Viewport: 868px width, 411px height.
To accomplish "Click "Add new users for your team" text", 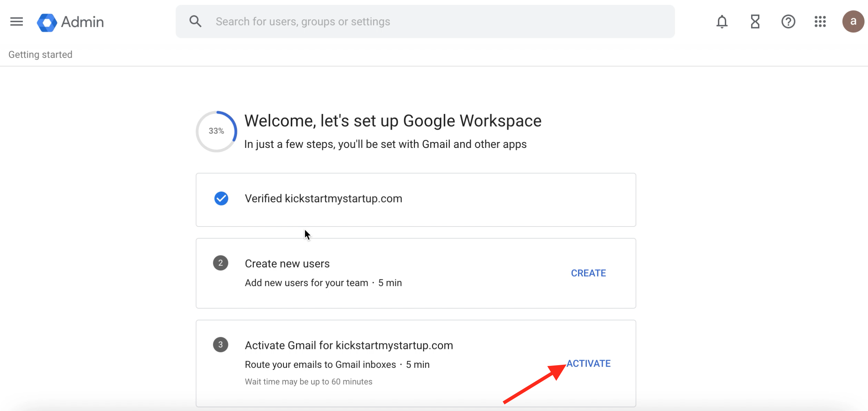I will 306,283.
